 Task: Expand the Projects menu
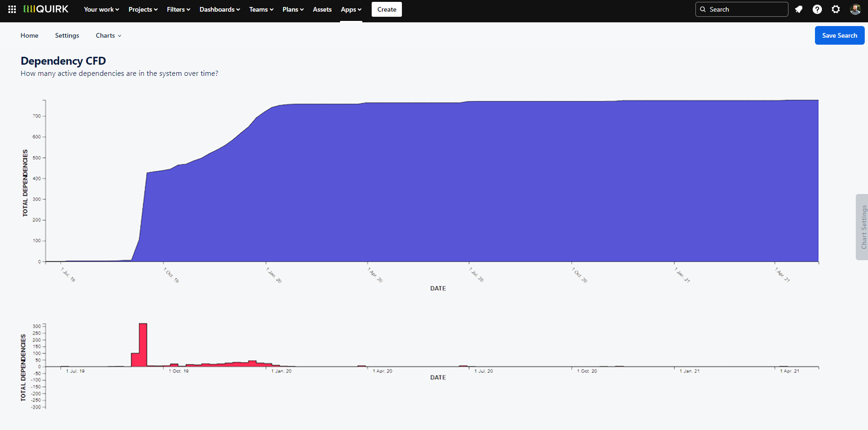coord(143,9)
